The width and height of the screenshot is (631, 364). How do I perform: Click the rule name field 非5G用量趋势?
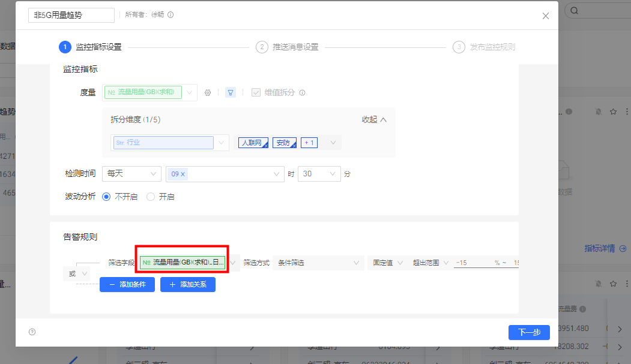coord(71,16)
